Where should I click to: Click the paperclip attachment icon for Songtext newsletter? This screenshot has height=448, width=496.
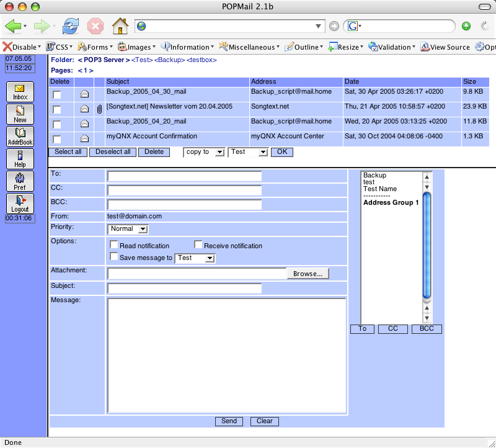coord(99,110)
